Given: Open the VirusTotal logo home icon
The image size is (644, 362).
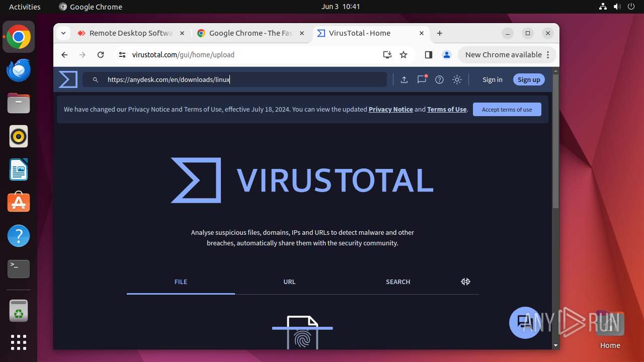Looking at the screenshot, I should tap(68, 79).
